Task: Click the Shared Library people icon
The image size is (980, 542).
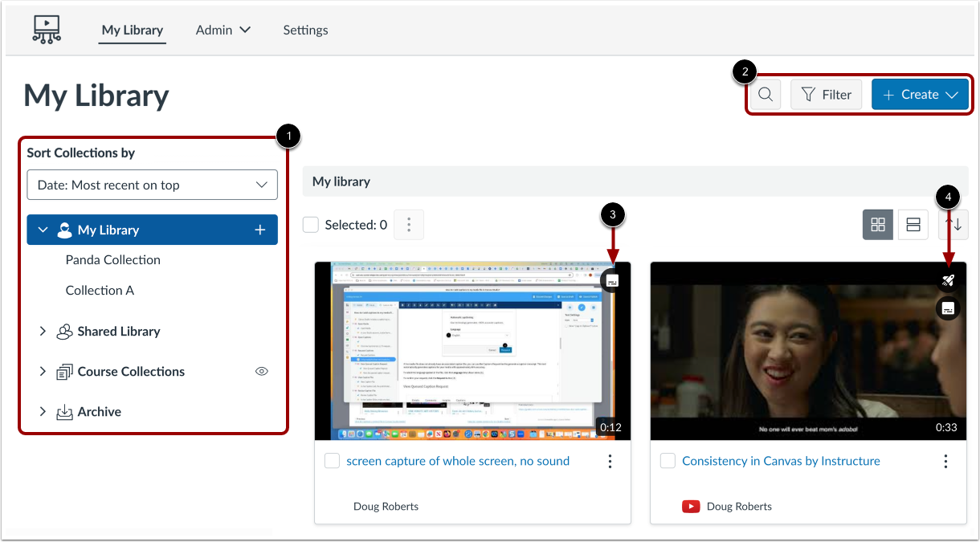Action: point(64,332)
